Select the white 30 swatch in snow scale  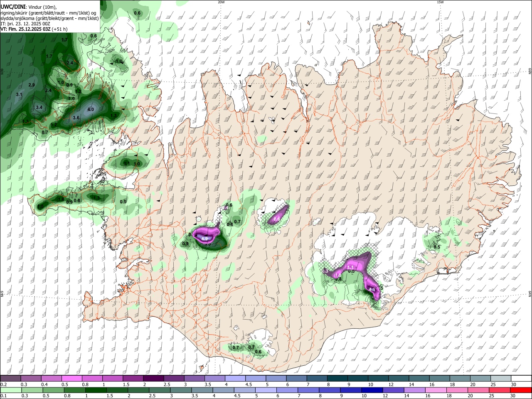(521, 379)
